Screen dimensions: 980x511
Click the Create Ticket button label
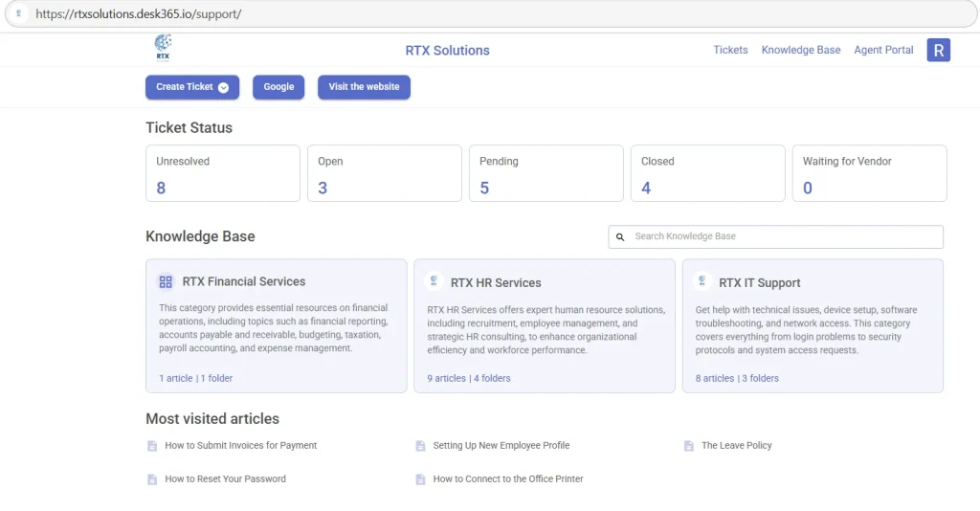pyautogui.click(x=185, y=87)
